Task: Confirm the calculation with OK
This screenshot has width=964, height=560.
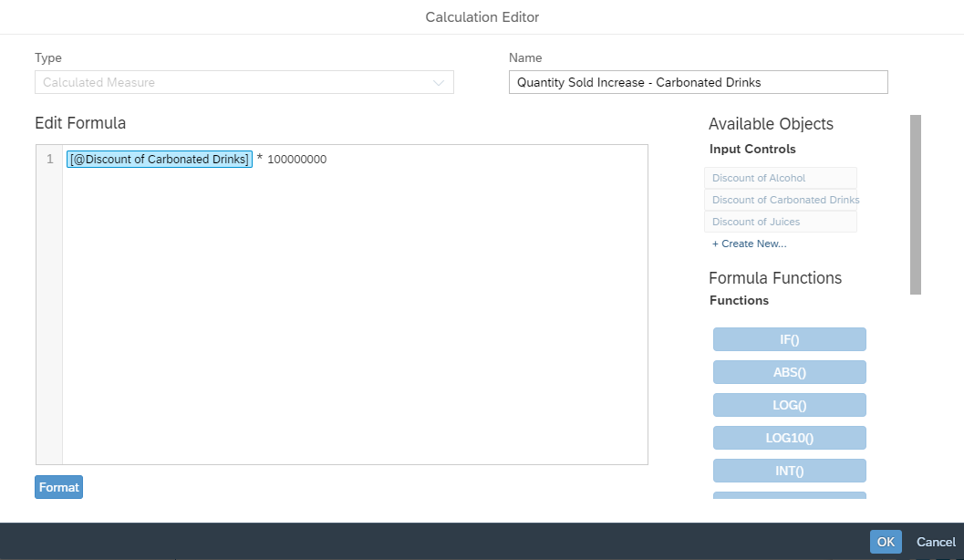Action: 885,542
